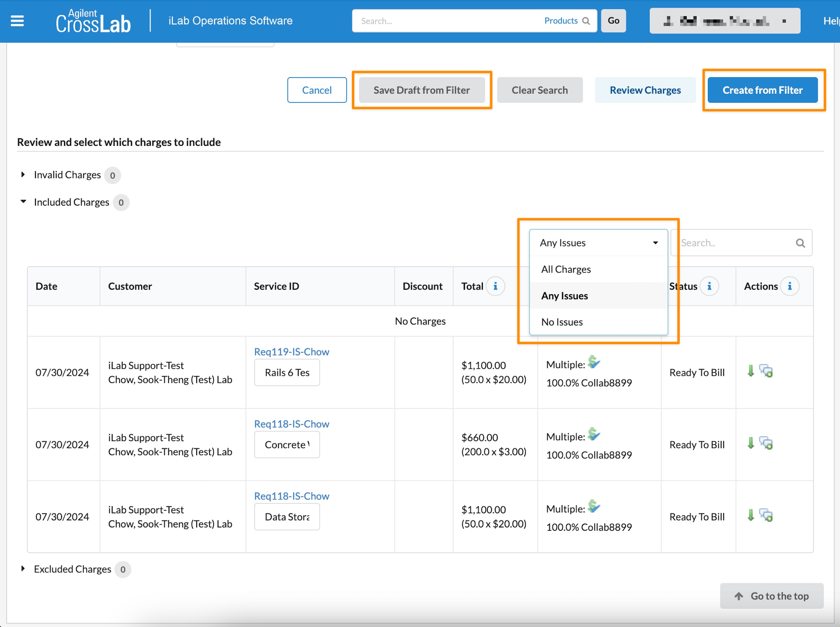Click Save Draft from Filter button
The width and height of the screenshot is (840, 627).
[x=421, y=90]
